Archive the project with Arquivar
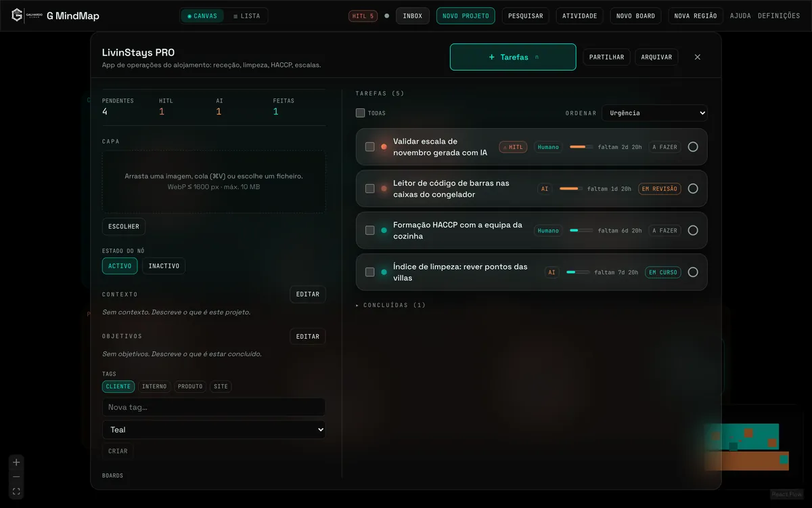The width and height of the screenshot is (812, 508). pyautogui.click(x=656, y=57)
